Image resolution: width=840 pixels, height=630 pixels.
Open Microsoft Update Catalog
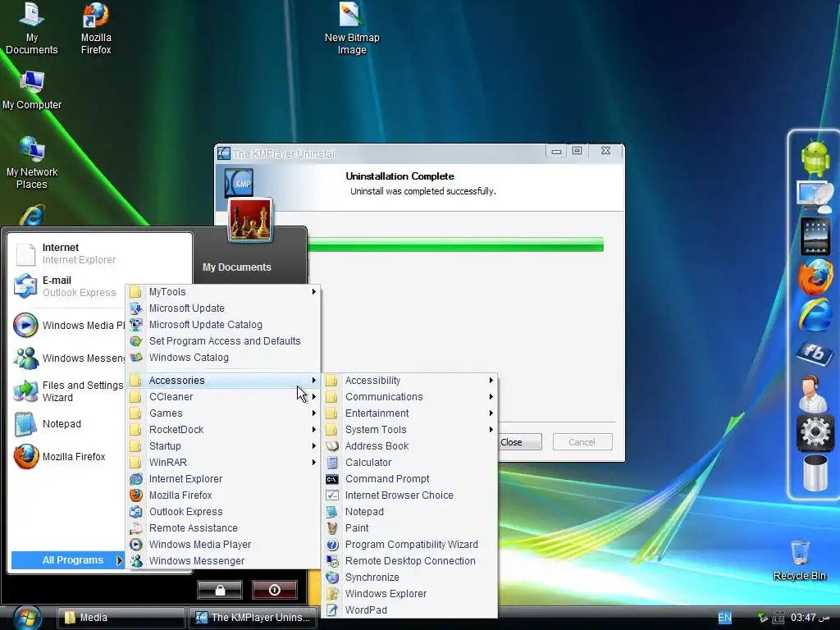[223, 325]
